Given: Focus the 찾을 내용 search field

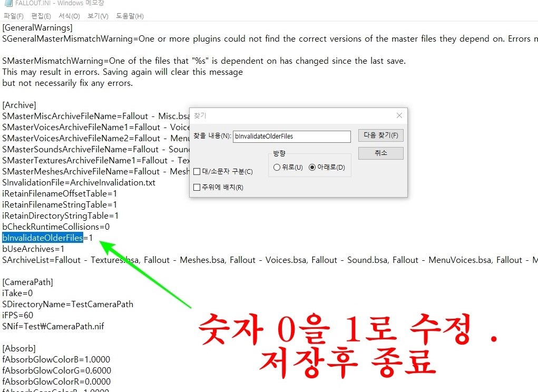Looking at the screenshot, I should coord(291,136).
